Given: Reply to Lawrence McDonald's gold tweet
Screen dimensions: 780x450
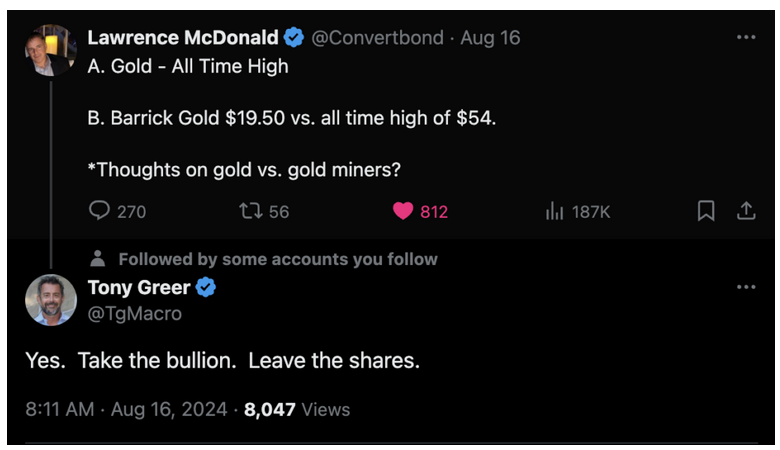Looking at the screenshot, I should click(100, 211).
